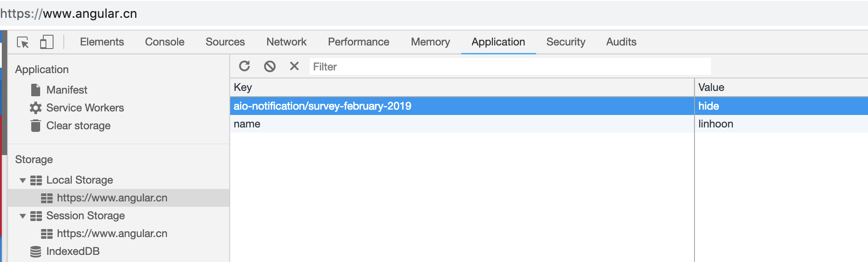Image resolution: width=868 pixels, height=262 pixels.
Task: Collapse the Local Storage tree arrow
Action: coord(22,180)
